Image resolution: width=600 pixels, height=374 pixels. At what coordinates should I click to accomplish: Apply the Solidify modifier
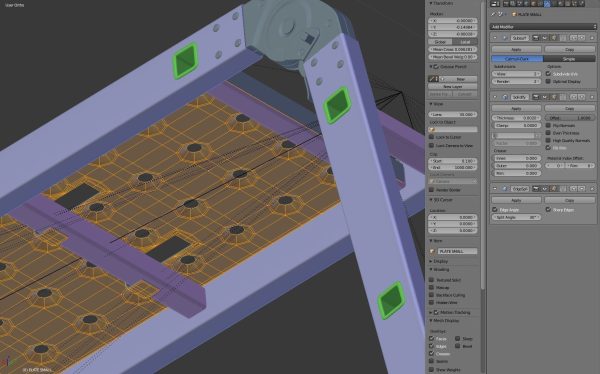516,109
